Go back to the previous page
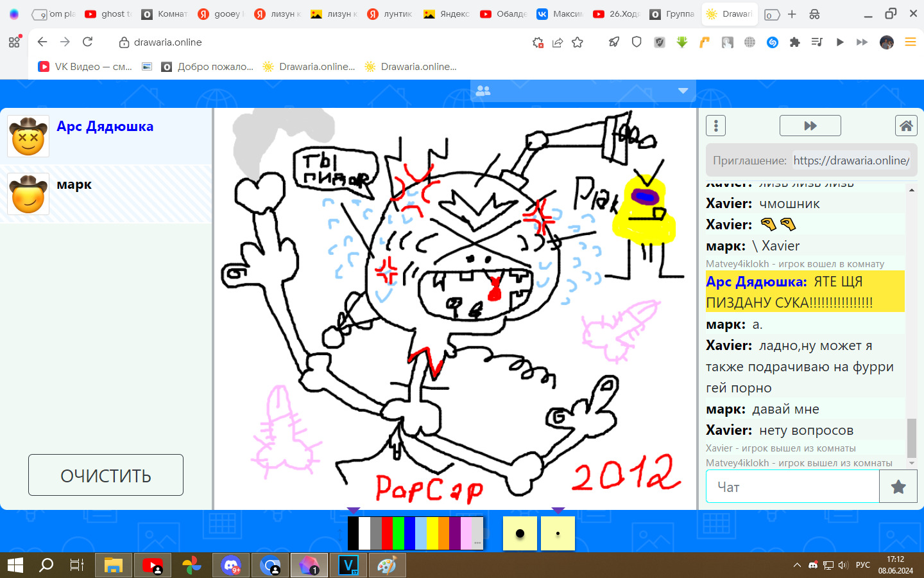 coord(42,42)
